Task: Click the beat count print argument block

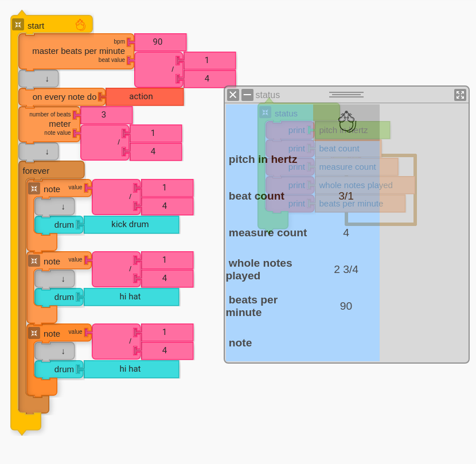Action: coord(348,149)
